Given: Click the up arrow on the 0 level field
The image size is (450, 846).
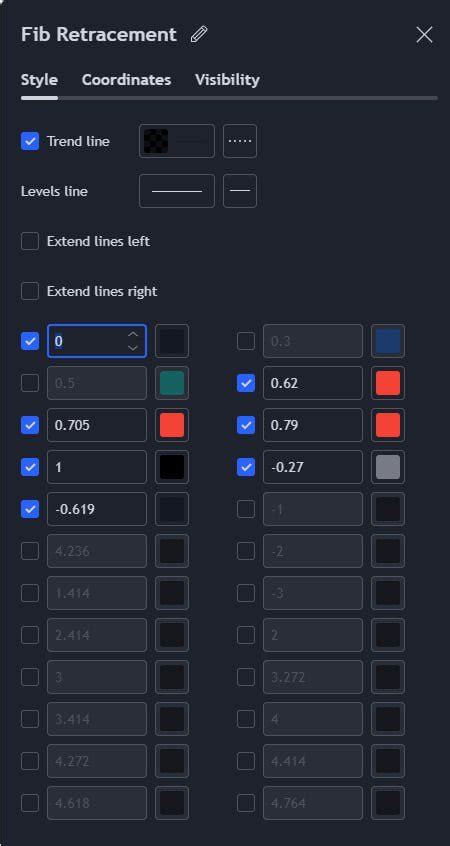Looking at the screenshot, I should [133, 335].
